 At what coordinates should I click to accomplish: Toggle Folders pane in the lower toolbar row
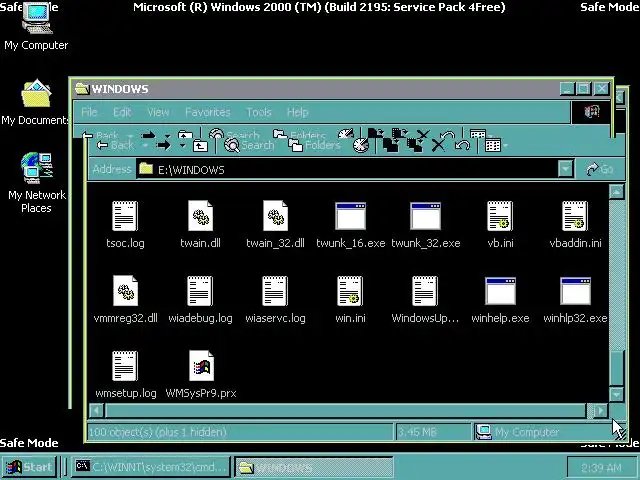pyautogui.click(x=314, y=145)
